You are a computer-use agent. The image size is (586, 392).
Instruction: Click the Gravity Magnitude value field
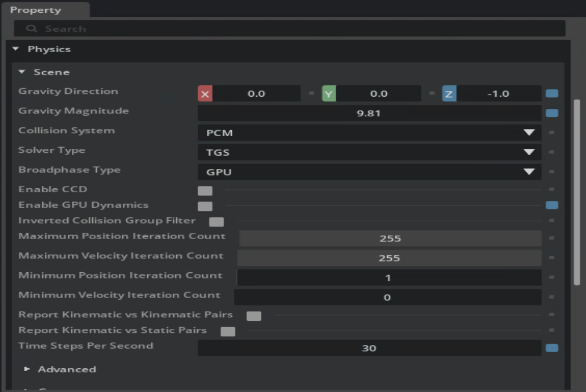[369, 113]
